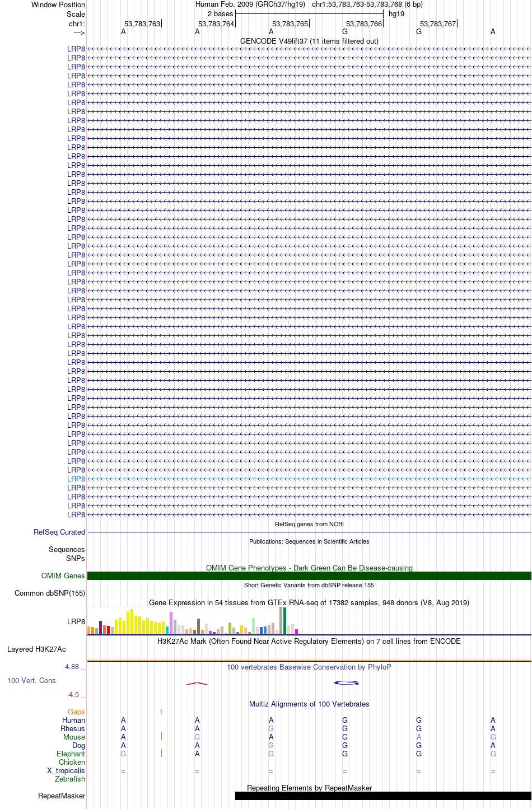Screen dimensions: 532x809
Task: Click the hg19 label beside the scale bar
Action: [396, 14]
